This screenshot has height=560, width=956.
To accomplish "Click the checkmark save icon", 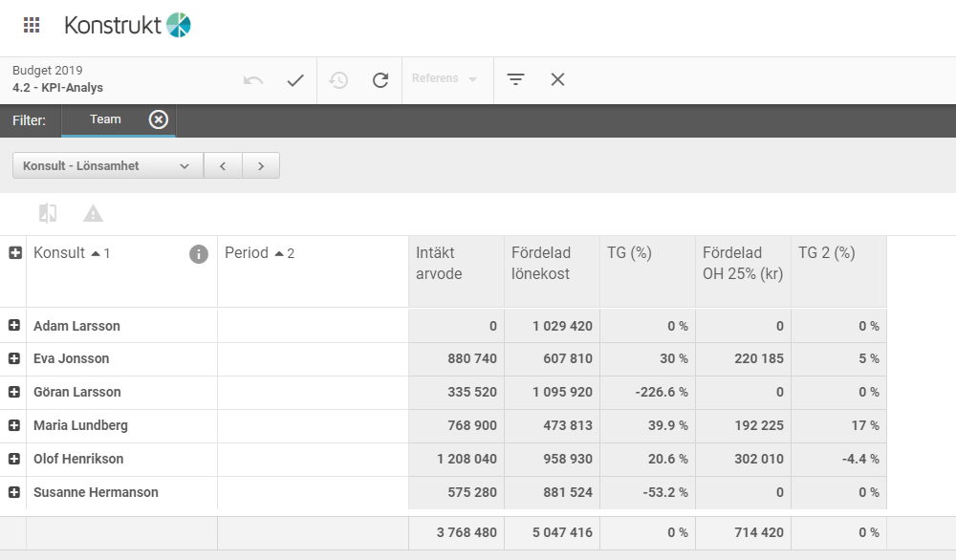I will click(x=295, y=80).
